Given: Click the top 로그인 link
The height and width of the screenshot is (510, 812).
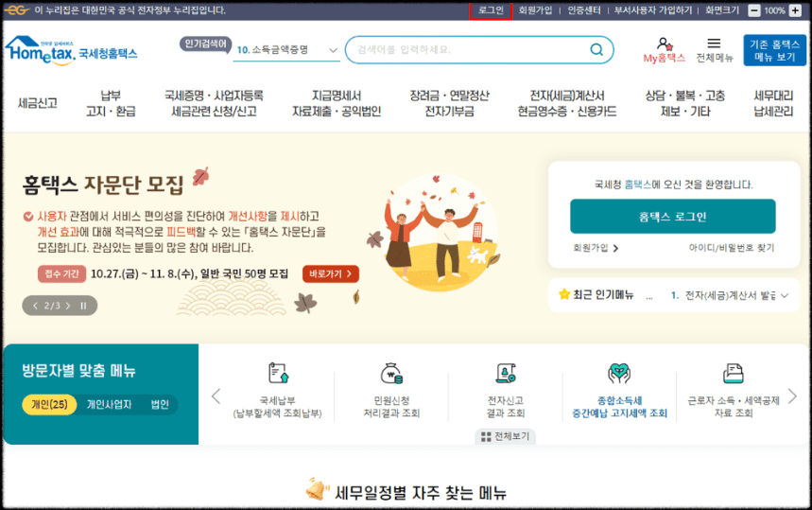Looking at the screenshot, I should pos(491,10).
